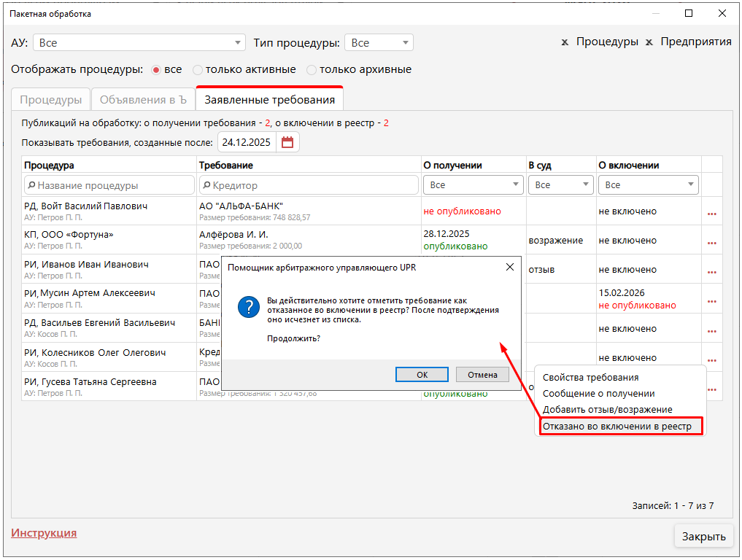Click three-dots menu for Иванов Иван Иванович row

point(711,272)
